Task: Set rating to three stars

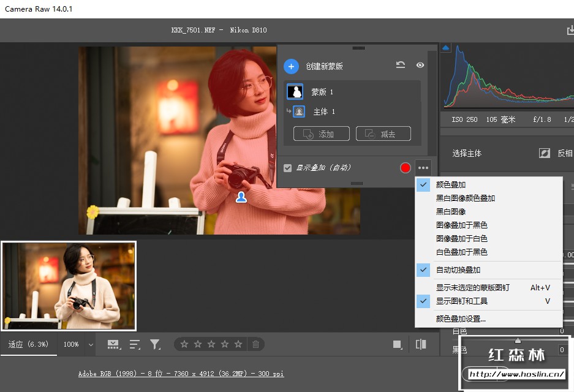Action: (x=211, y=344)
